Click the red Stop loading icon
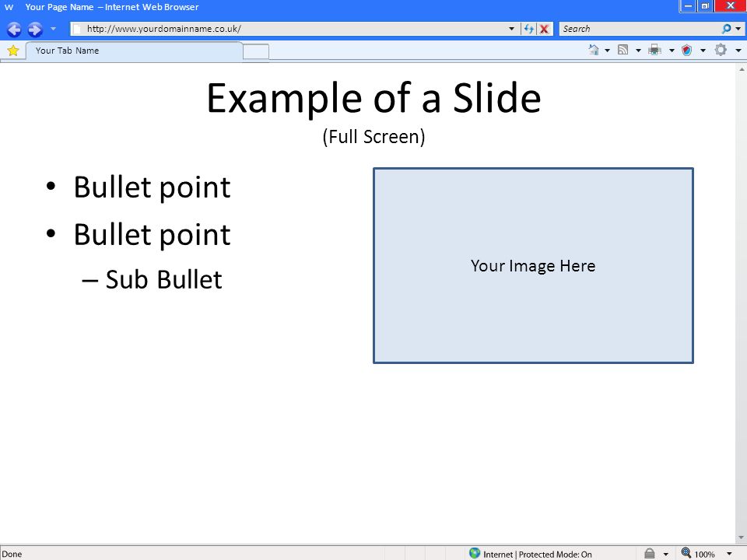Viewport: 747px width, 560px height. [544, 29]
